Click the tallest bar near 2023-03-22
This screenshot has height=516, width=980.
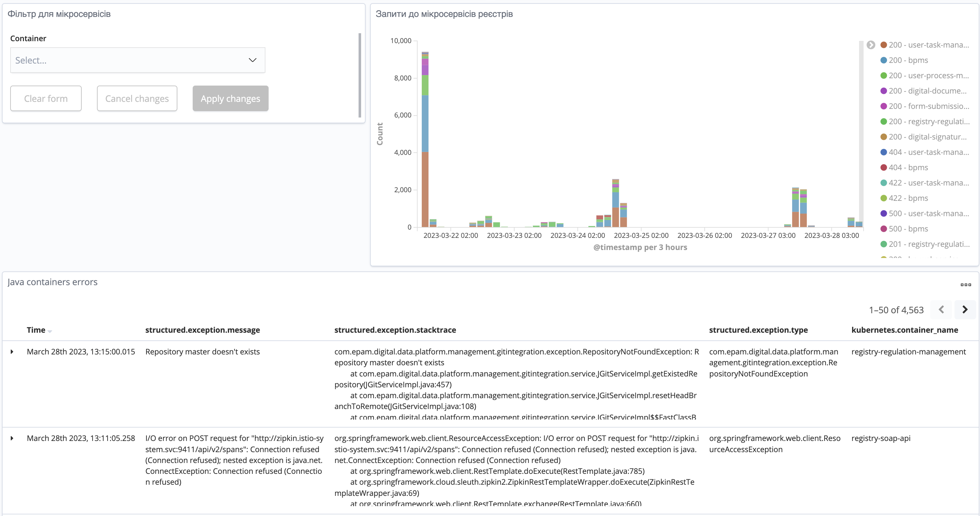(425, 139)
